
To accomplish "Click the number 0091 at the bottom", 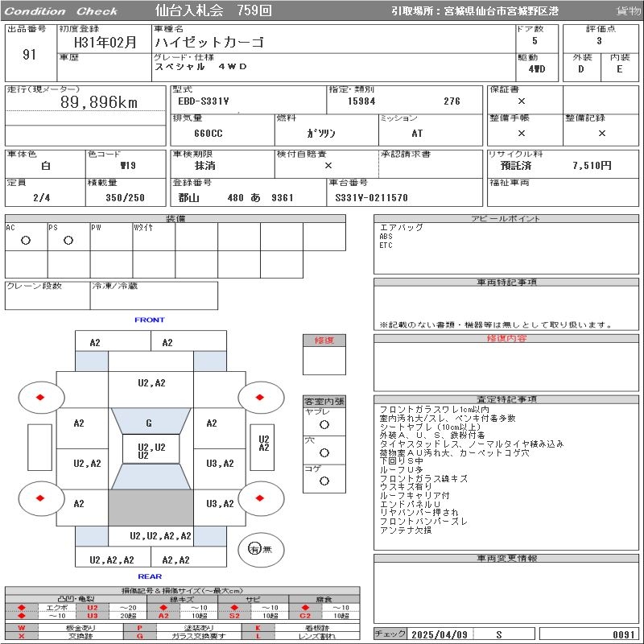I will coord(624,635).
